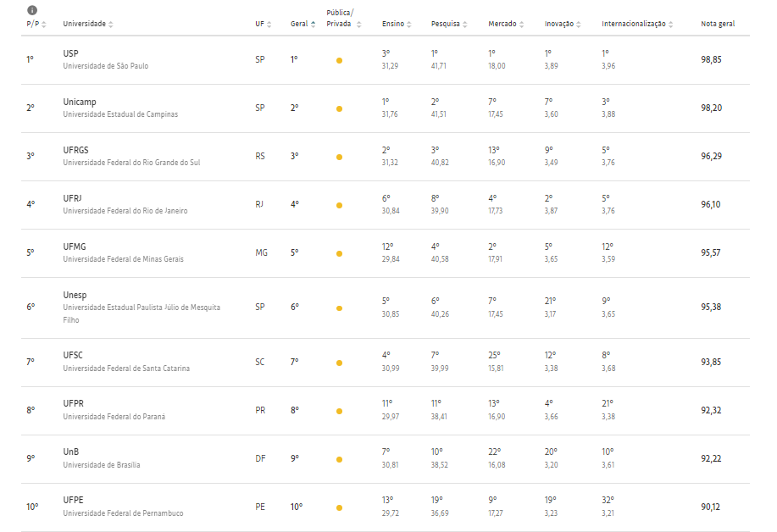Click the yellow public dot for USP
The image size is (777, 532).
tap(339, 60)
